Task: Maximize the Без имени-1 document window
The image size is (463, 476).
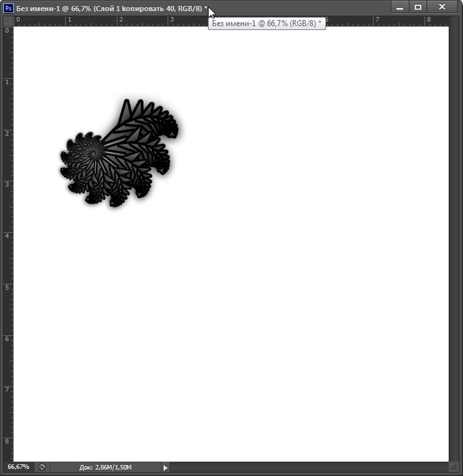Action: (x=418, y=7)
